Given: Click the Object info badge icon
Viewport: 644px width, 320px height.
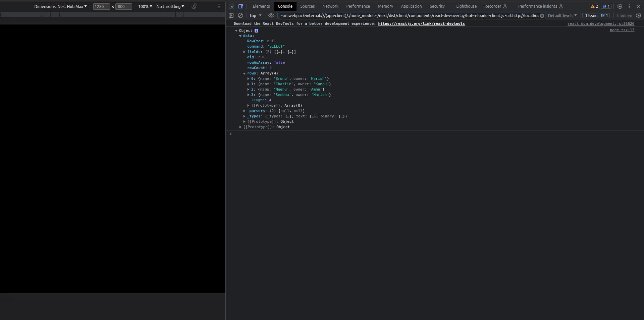Looking at the screenshot, I should (x=256, y=31).
